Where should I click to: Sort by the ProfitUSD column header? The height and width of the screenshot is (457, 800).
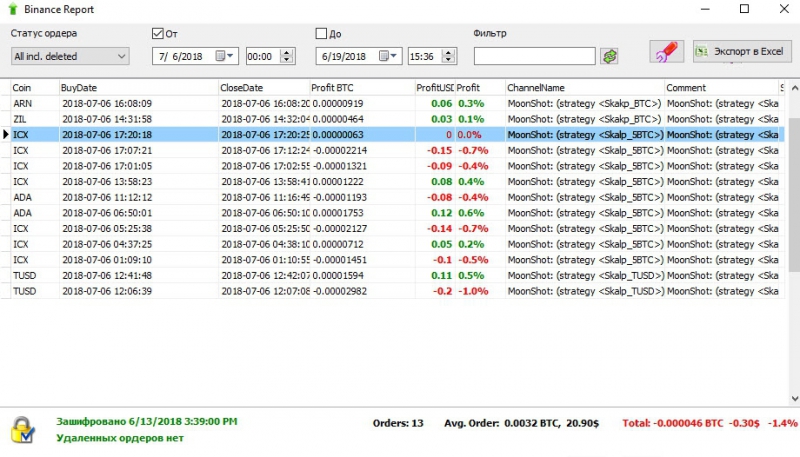click(x=435, y=88)
